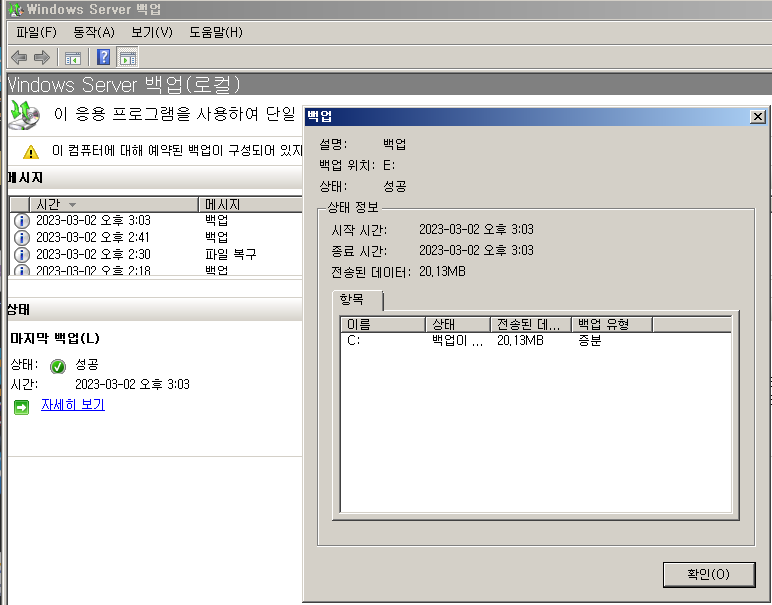Open the 동작(A) menu

pyautogui.click(x=94, y=32)
